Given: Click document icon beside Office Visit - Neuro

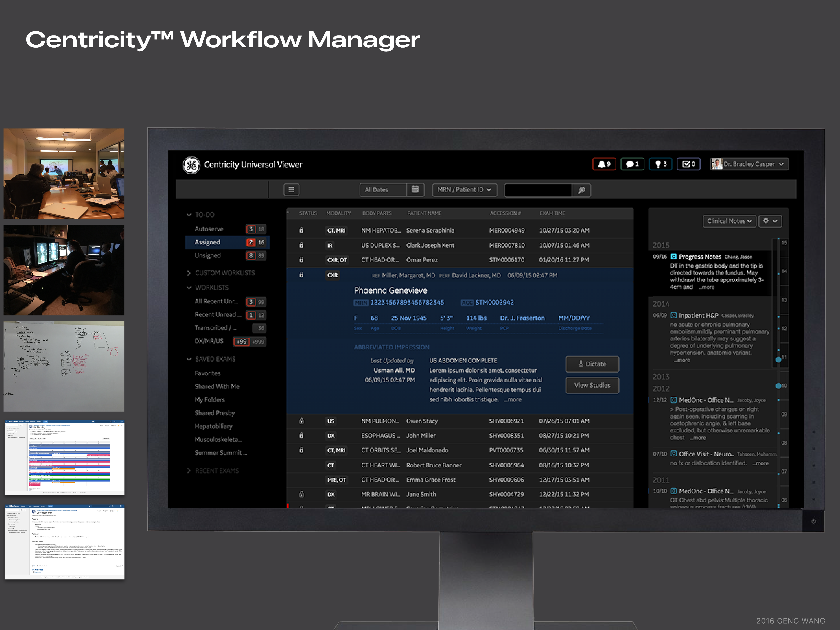Looking at the screenshot, I should [674, 454].
